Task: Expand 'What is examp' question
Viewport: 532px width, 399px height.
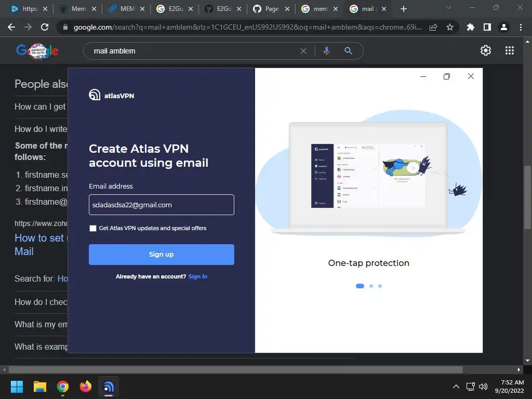Action: click(x=41, y=347)
